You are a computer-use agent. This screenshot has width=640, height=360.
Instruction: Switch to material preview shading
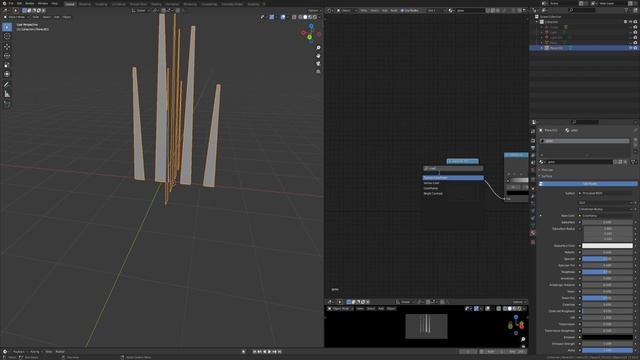click(x=310, y=17)
